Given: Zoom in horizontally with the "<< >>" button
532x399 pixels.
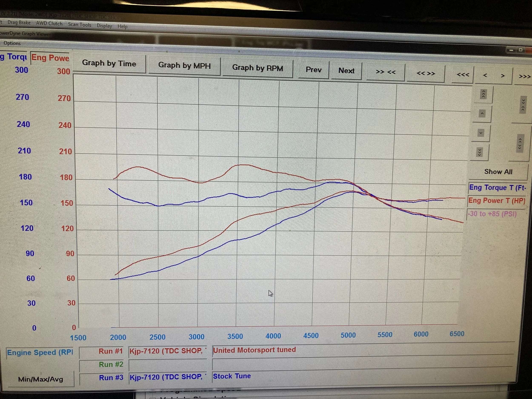Looking at the screenshot, I should click(x=426, y=73).
